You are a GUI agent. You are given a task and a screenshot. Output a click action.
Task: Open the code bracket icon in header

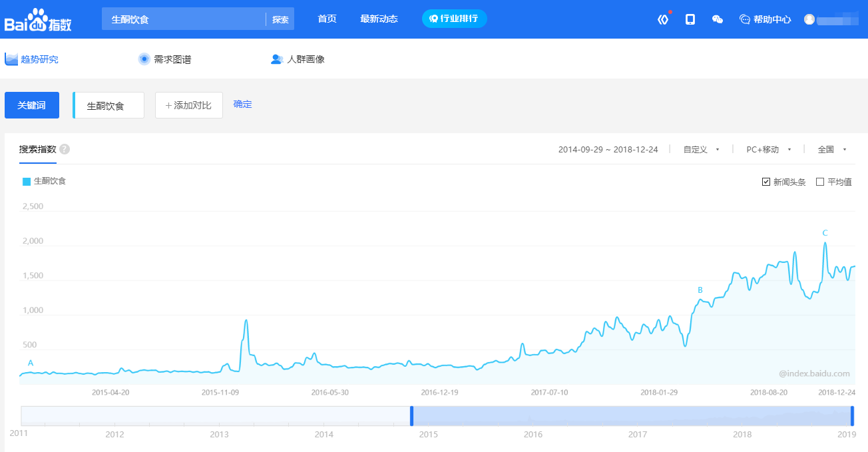tap(663, 19)
